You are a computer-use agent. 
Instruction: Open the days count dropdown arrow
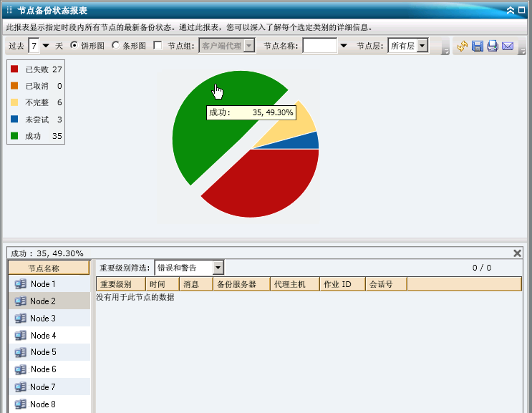point(46,45)
